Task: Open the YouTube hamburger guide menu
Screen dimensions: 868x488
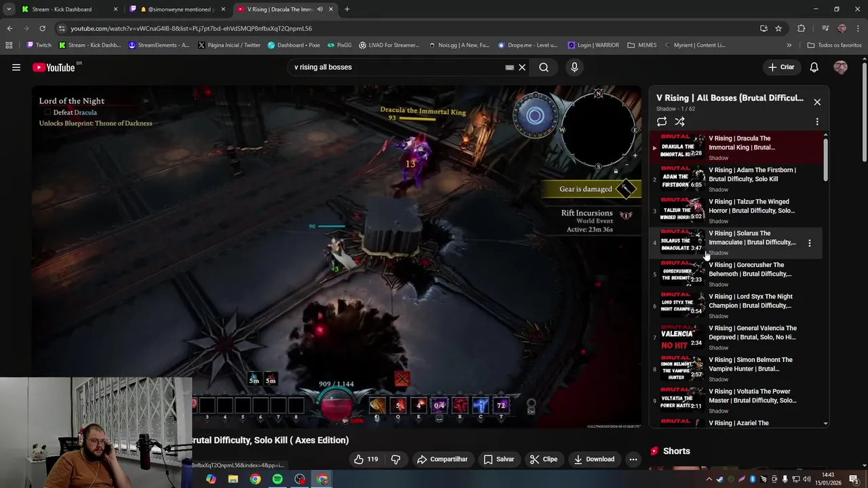Action: [16, 67]
